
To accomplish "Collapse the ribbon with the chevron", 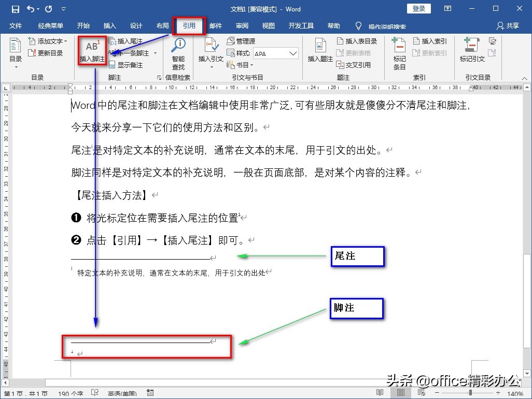I will [525, 78].
